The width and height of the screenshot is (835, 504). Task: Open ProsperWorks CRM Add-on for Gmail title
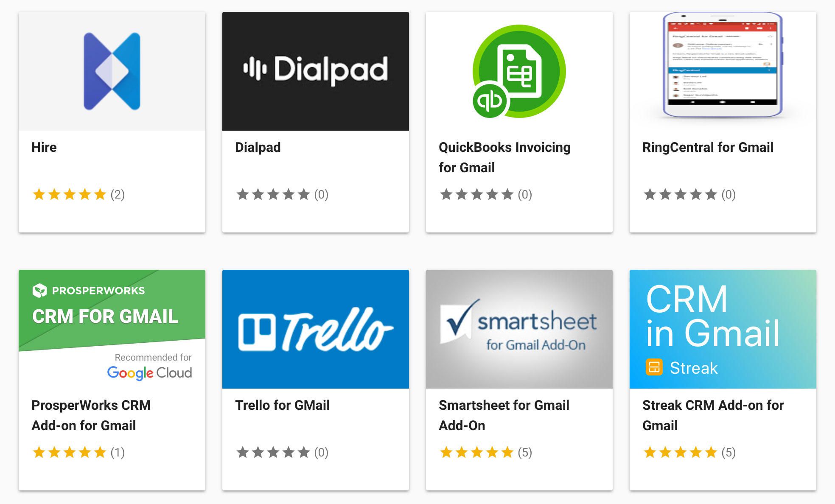pos(91,415)
